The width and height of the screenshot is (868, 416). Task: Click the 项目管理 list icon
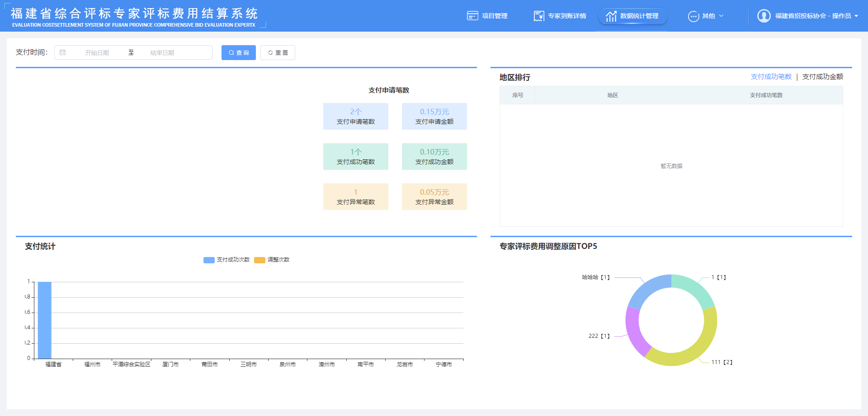pos(472,16)
